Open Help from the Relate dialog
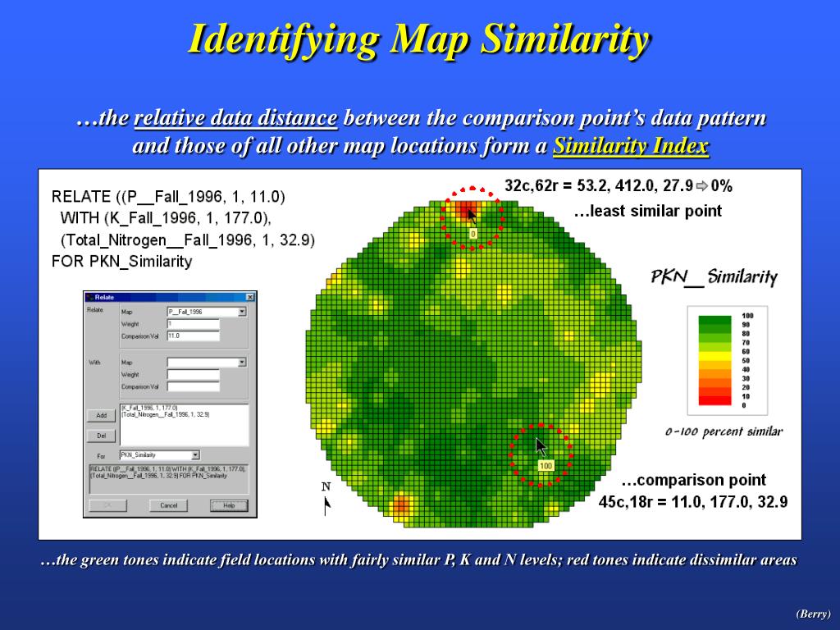The image size is (840, 630). (x=229, y=505)
